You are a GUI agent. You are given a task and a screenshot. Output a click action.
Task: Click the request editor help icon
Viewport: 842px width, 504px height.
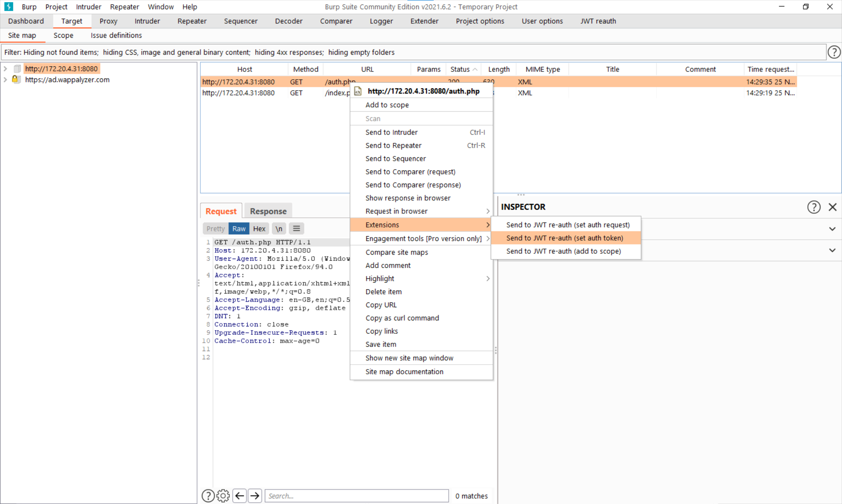[208, 496]
